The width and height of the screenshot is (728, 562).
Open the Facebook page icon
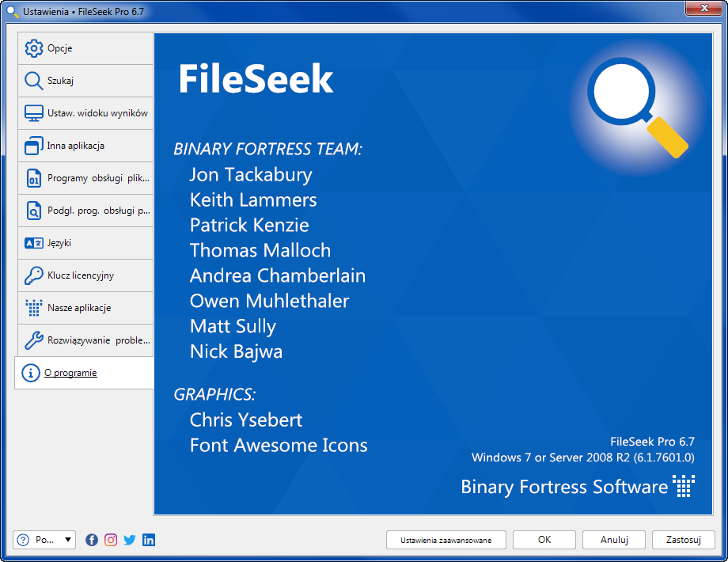tap(92, 540)
